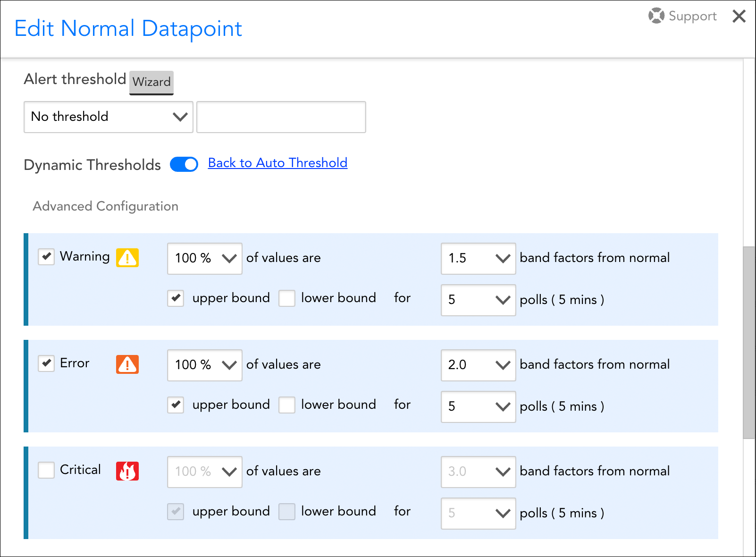Enable the Critical alert checkbox
Viewport: 756px width, 557px height.
coord(46,470)
